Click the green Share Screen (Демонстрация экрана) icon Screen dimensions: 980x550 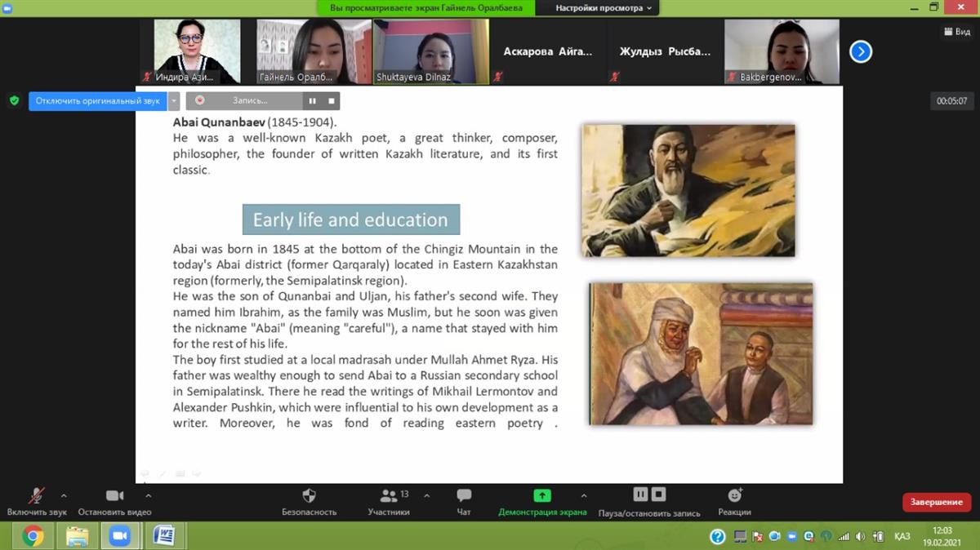tap(542, 495)
